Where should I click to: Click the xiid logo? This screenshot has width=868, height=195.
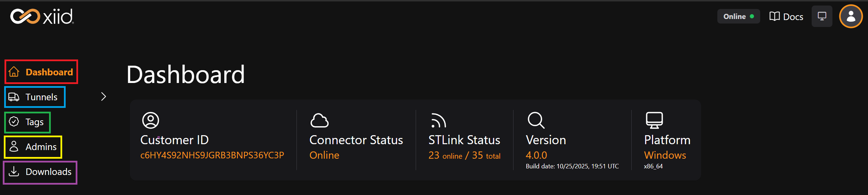[x=42, y=17]
